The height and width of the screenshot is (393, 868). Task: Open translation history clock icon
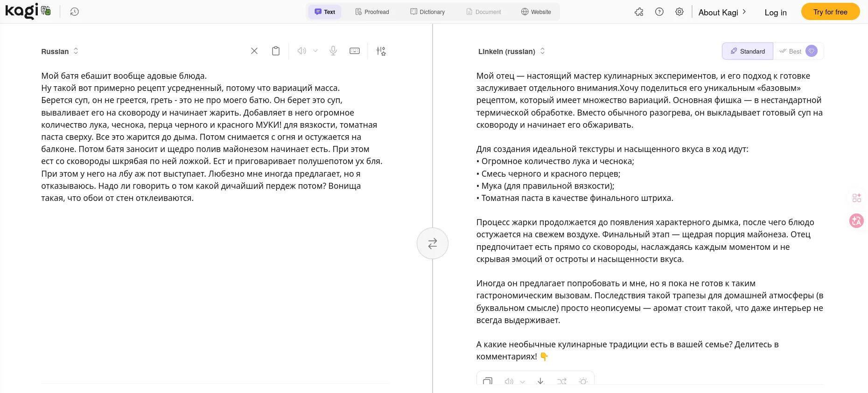point(74,12)
